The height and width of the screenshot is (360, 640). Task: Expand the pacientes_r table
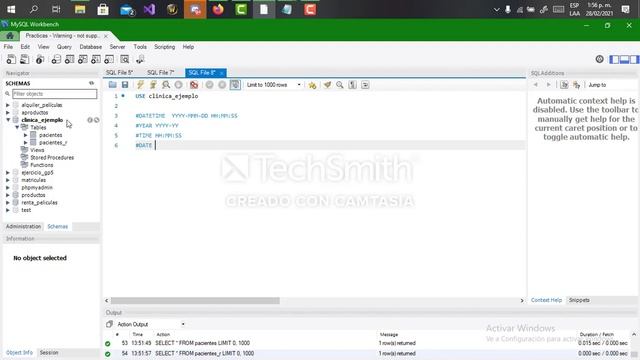(x=26, y=142)
